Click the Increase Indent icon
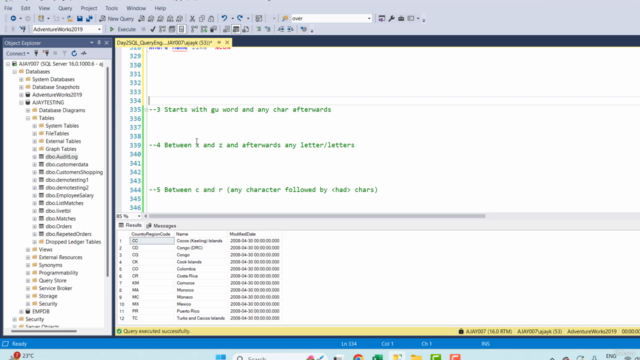This screenshot has width=640, height=360. [290, 29]
